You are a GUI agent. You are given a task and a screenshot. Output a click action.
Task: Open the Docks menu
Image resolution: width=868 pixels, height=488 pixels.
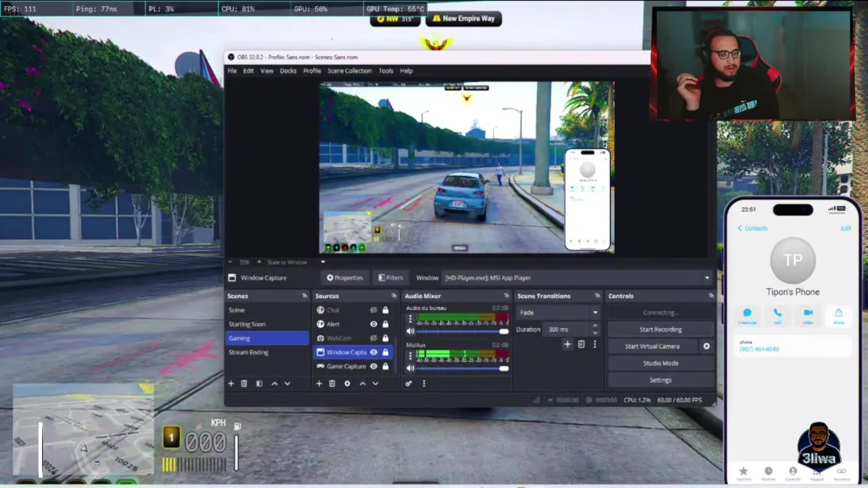[x=288, y=70]
